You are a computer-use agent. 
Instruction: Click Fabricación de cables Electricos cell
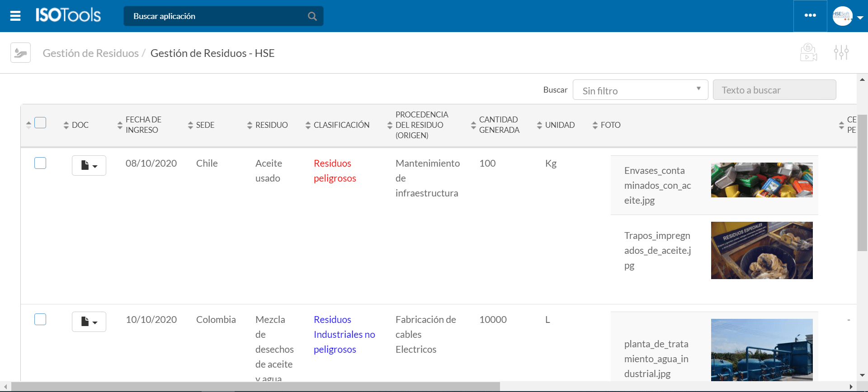pos(426,334)
